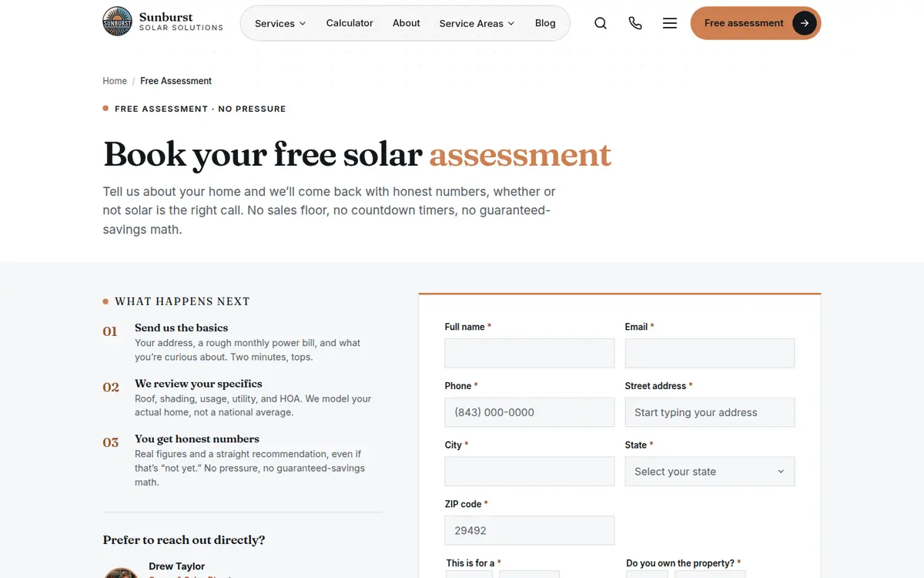The height and width of the screenshot is (578, 924).
Task: Follow the Home breadcrumb link
Action: pyautogui.click(x=115, y=81)
